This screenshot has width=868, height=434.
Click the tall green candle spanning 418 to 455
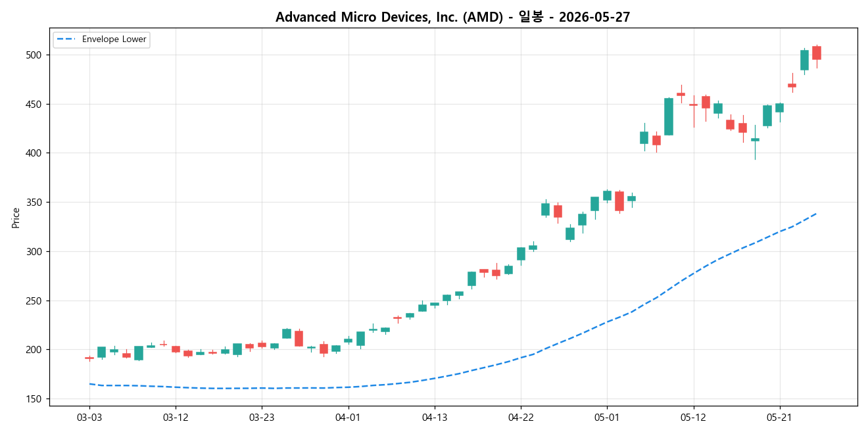point(669,116)
